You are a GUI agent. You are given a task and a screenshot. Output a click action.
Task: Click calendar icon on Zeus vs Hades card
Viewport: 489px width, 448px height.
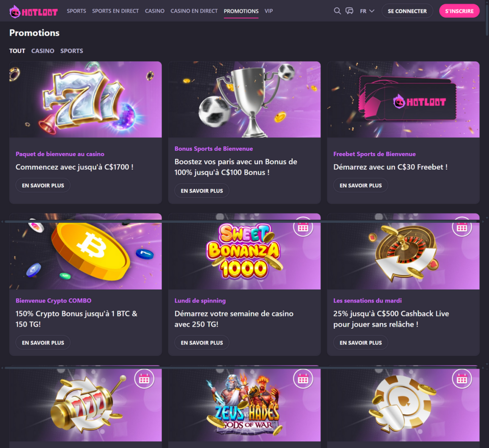tap(303, 379)
